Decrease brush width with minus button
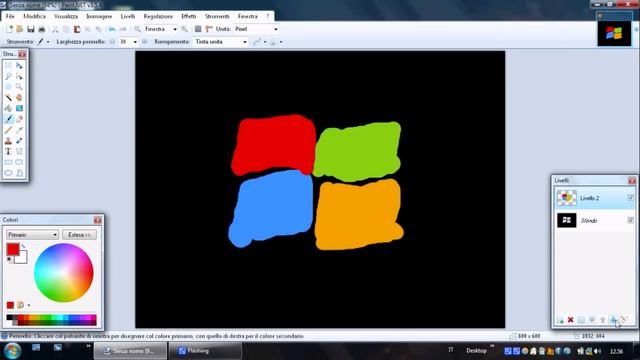Image resolution: width=640 pixels, height=360 pixels. tap(112, 42)
